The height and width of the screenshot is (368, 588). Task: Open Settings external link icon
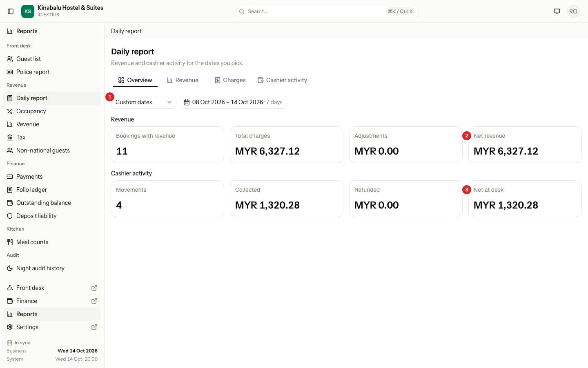coord(94,327)
